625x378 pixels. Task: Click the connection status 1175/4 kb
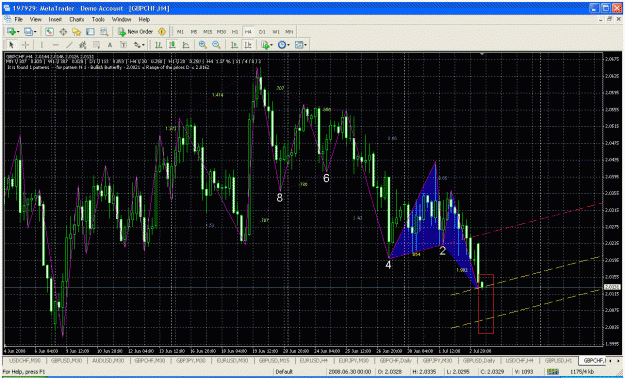pos(582,372)
